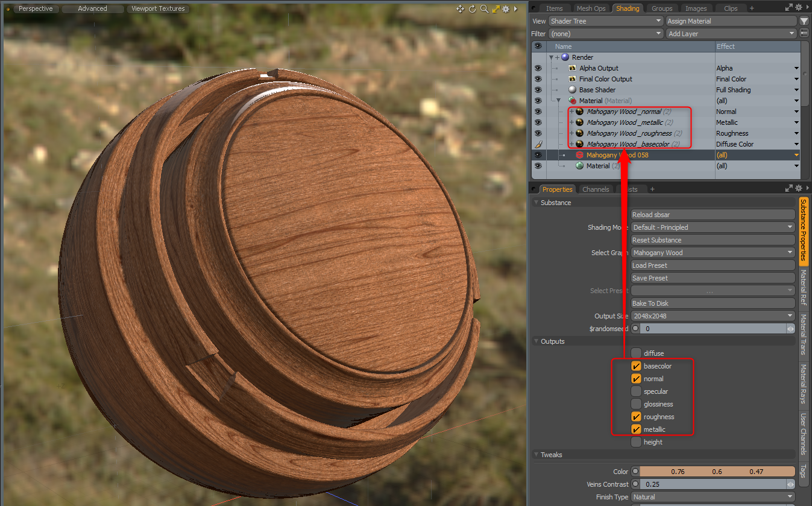Click the viewport pan (move arrows) icon
This screenshot has width=812, height=506.
coord(461,9)
